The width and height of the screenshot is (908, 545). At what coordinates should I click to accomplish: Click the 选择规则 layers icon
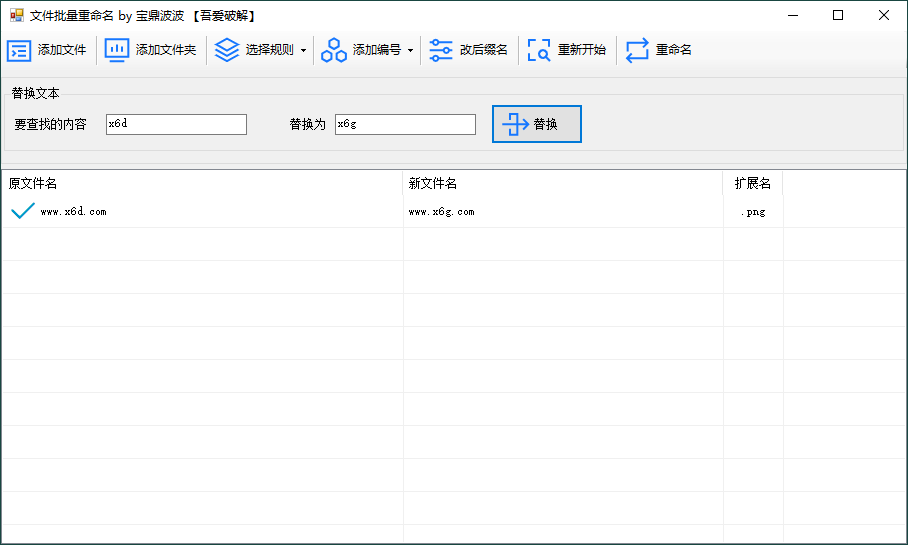pyautogui.click(x=227, y=50)
